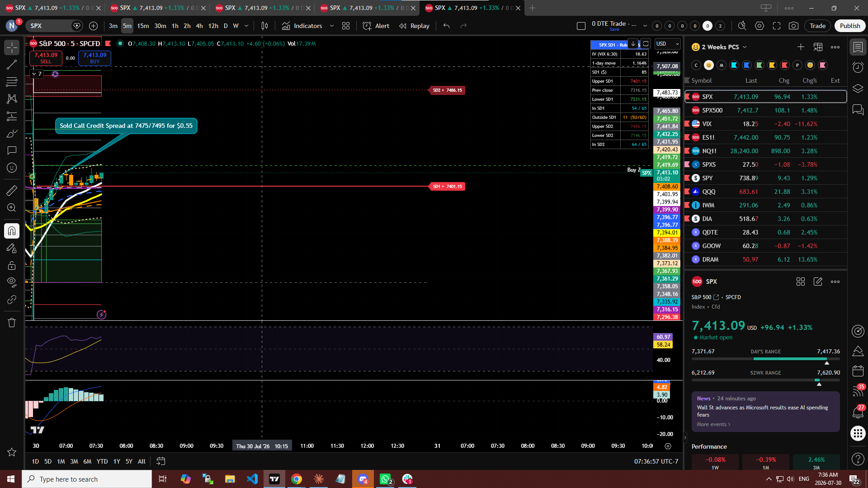868x488 pixels.
Task: Open the notifications bell with badge 27
Action: [x=858, y=412]
